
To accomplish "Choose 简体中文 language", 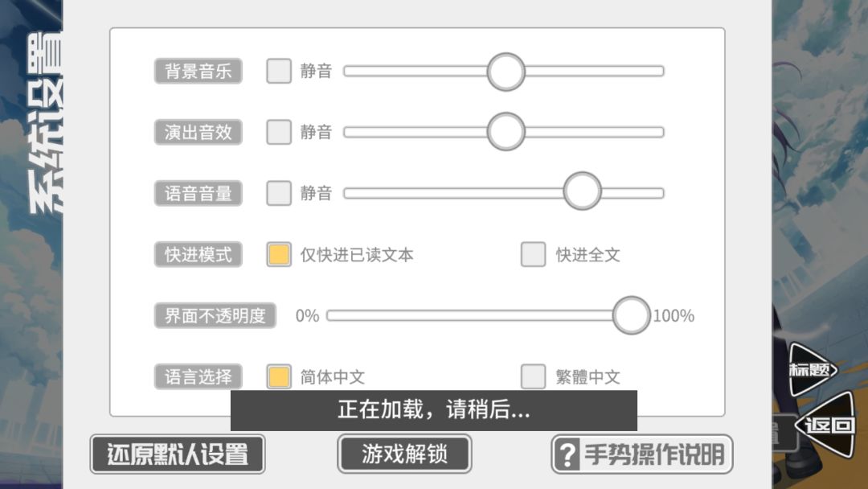I will click(x=278, y=376).
